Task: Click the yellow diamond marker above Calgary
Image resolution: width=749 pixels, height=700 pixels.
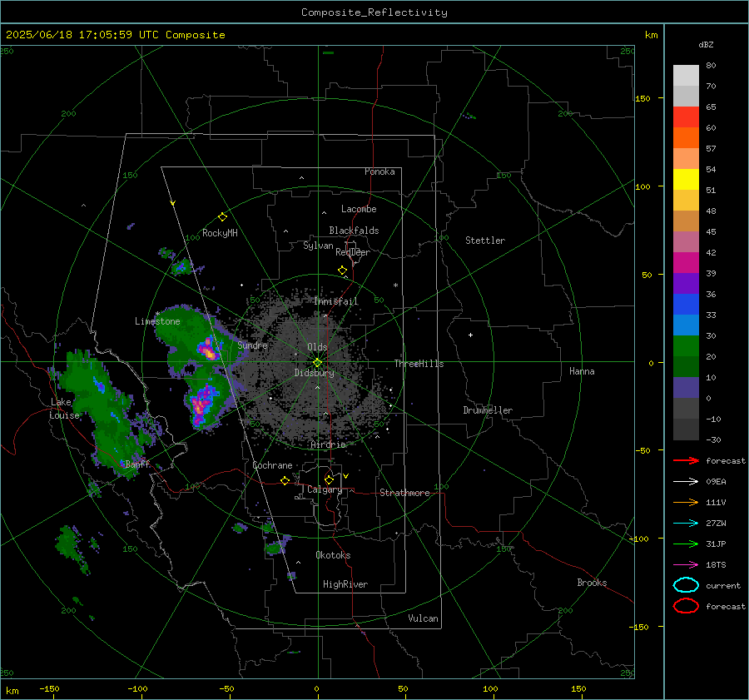Action: (x=329, y=479)
